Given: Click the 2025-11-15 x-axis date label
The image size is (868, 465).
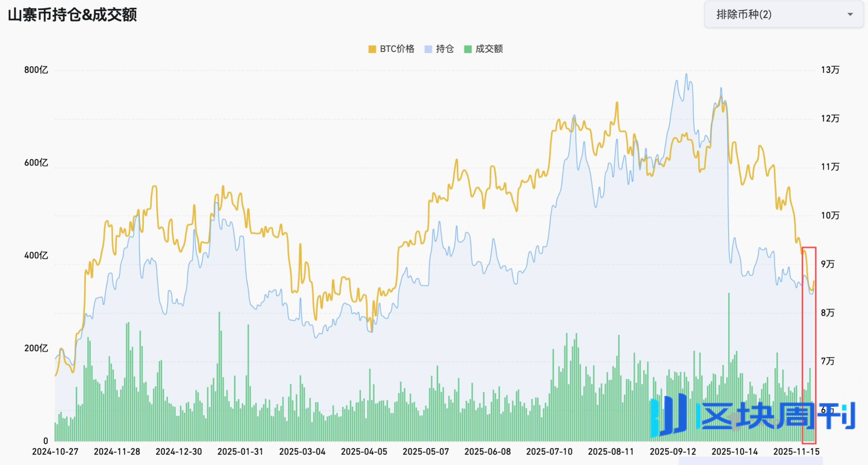Looking at the screenshot, I should 796,452.
